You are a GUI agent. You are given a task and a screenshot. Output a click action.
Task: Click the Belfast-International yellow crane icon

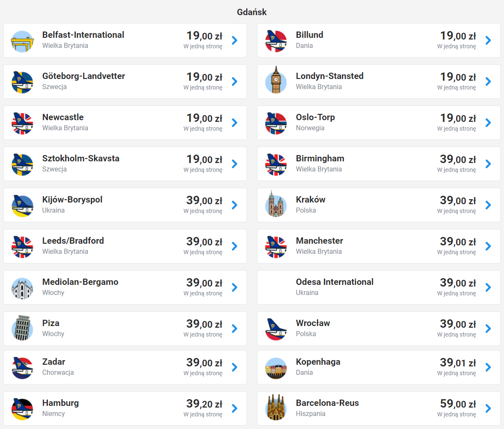22,41
